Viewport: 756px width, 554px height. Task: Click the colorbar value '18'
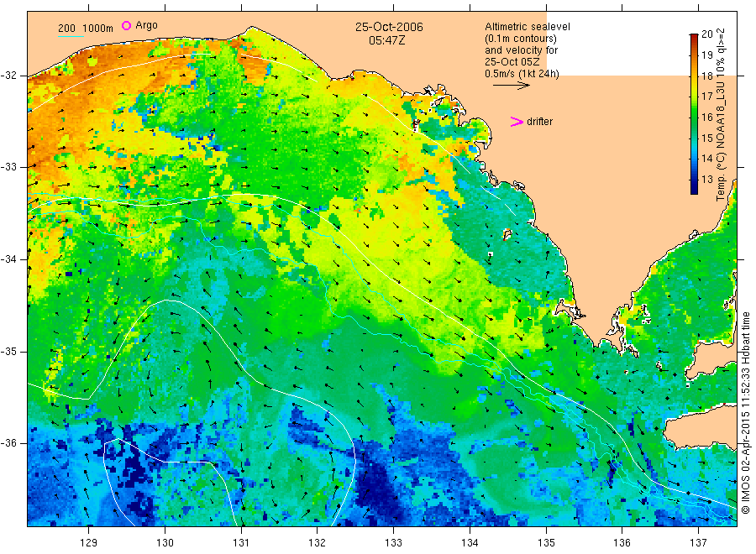tap(706, 76)
